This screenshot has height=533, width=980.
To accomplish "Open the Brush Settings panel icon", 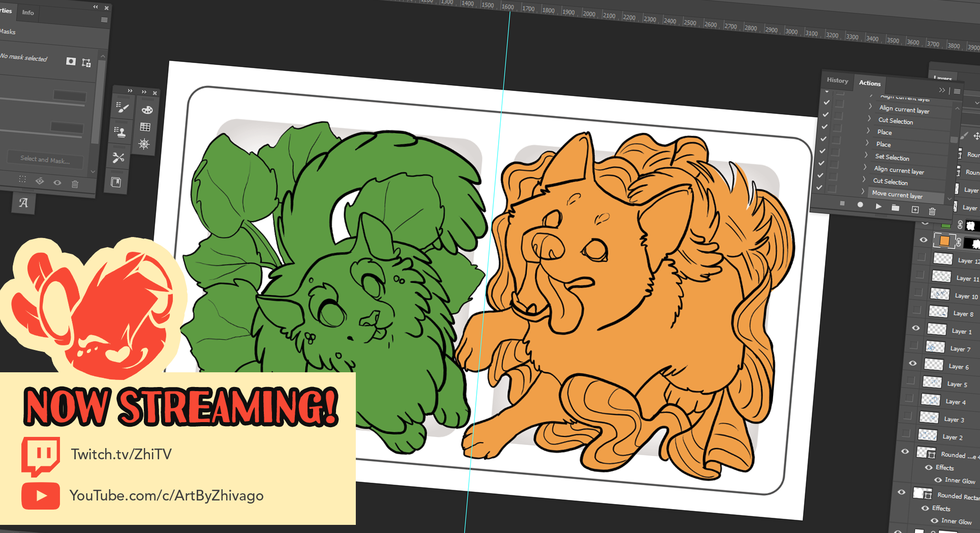I will 122,108.
